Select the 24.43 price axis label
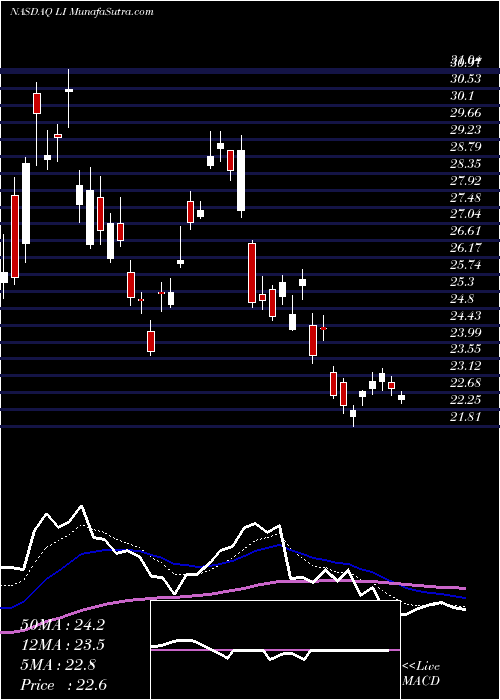500x700 pixels. click(466, 316)
